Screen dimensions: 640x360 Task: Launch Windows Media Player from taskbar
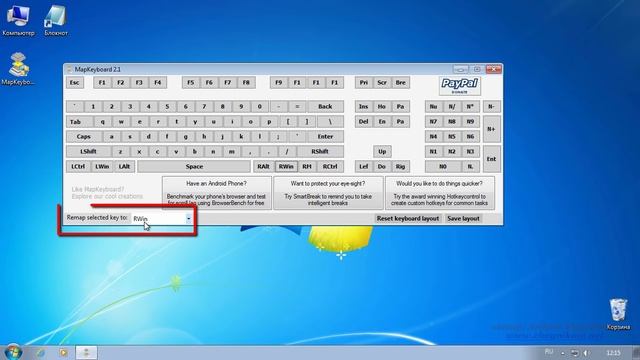tap(63, 352)
